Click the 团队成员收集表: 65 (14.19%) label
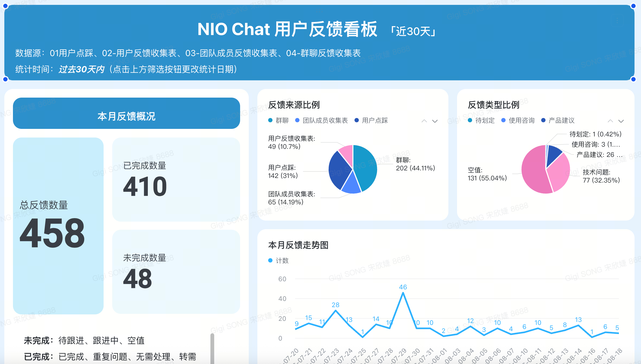Screen dimensions: 641x364 292,198
